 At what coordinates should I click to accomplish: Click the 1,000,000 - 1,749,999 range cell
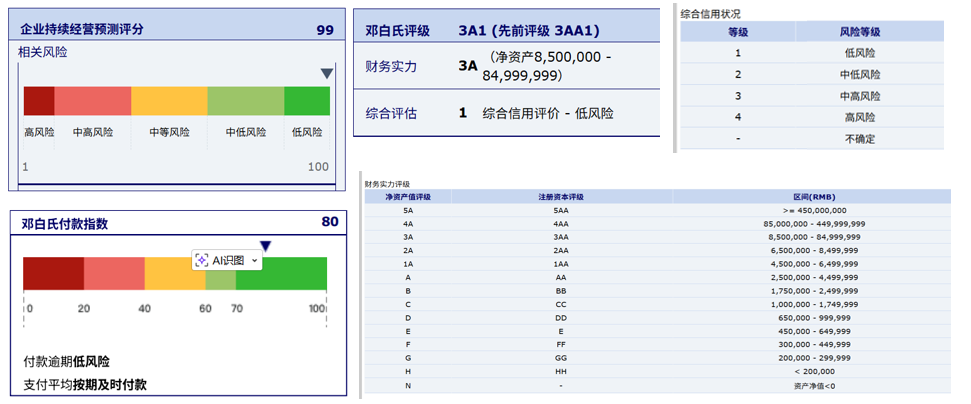pos(814,304)
